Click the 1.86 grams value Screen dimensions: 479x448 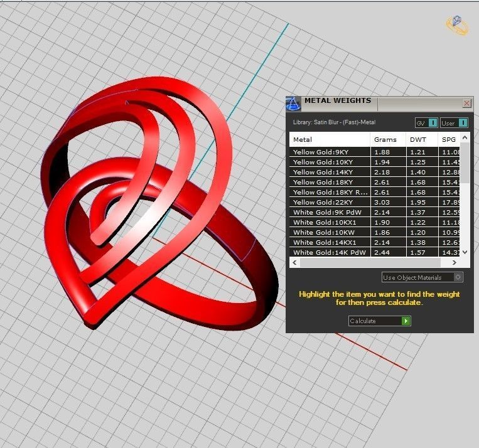(382, 232)
